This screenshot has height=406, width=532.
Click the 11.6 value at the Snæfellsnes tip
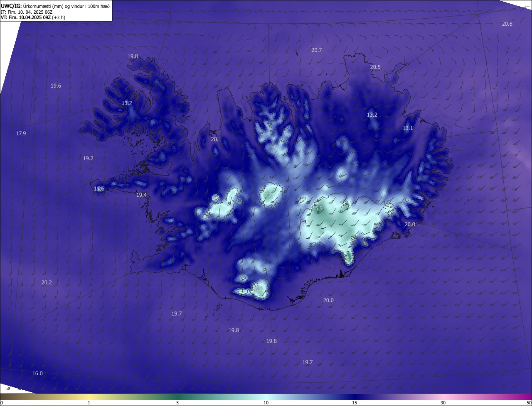coord(99,189)
